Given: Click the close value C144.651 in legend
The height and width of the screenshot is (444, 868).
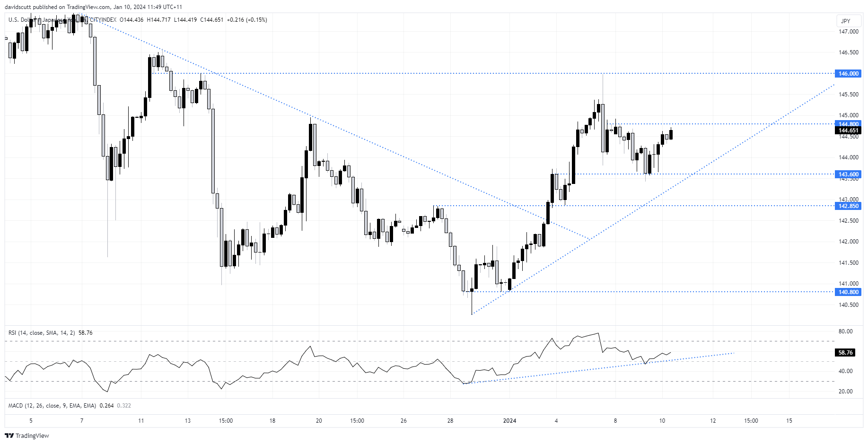Looking at the screenshot, I should 211,20.
